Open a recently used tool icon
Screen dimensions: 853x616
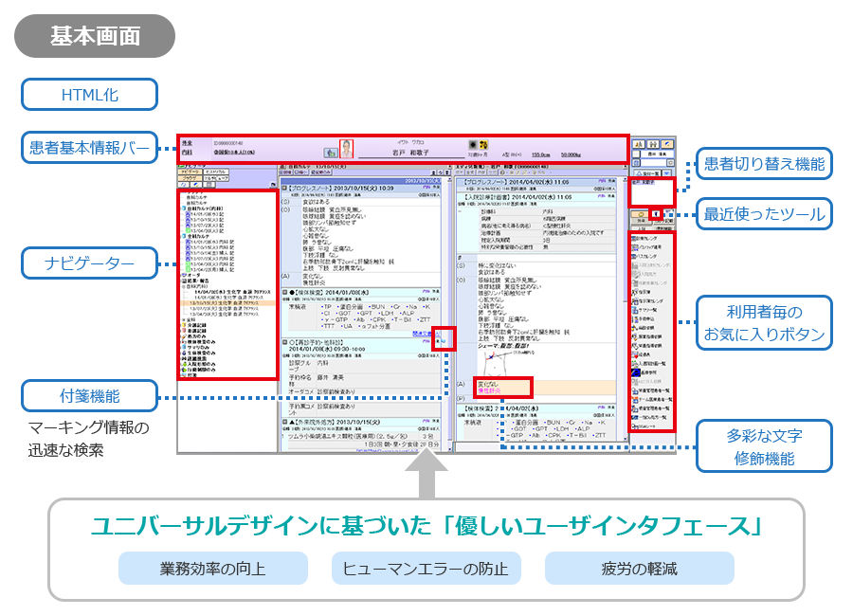point(656,214)
